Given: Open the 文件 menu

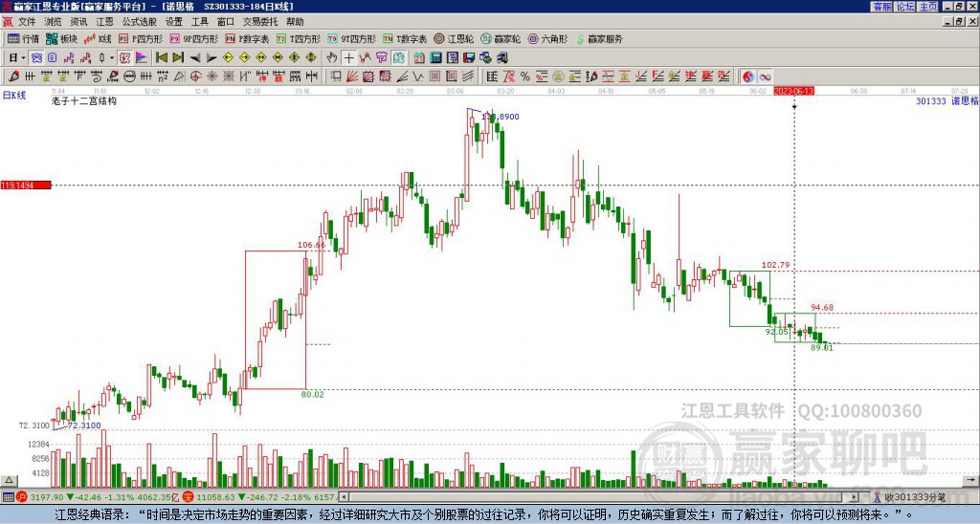Looking at the screenshot, I should tap(27, 22).
